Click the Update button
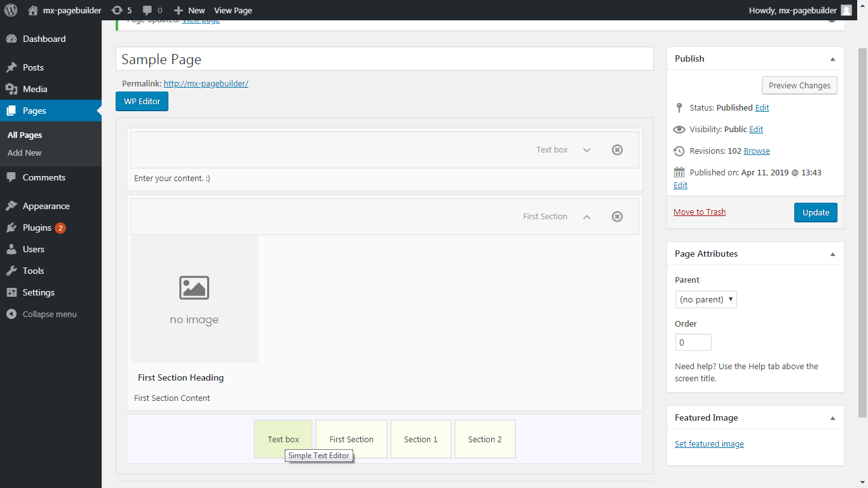 click(x=816, y=212)
